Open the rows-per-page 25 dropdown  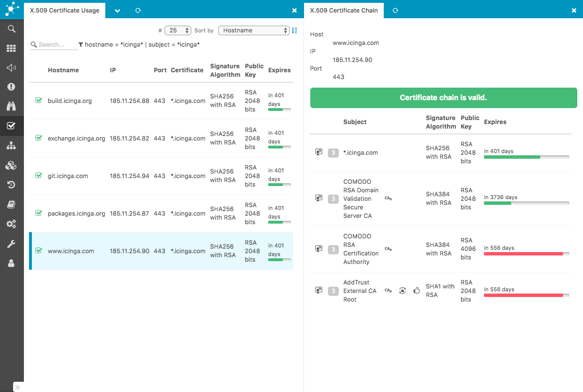tap(178, 31)
